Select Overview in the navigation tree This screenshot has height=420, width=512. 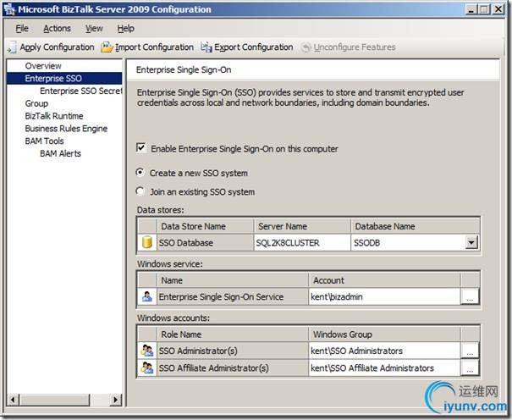pos(43,66)
